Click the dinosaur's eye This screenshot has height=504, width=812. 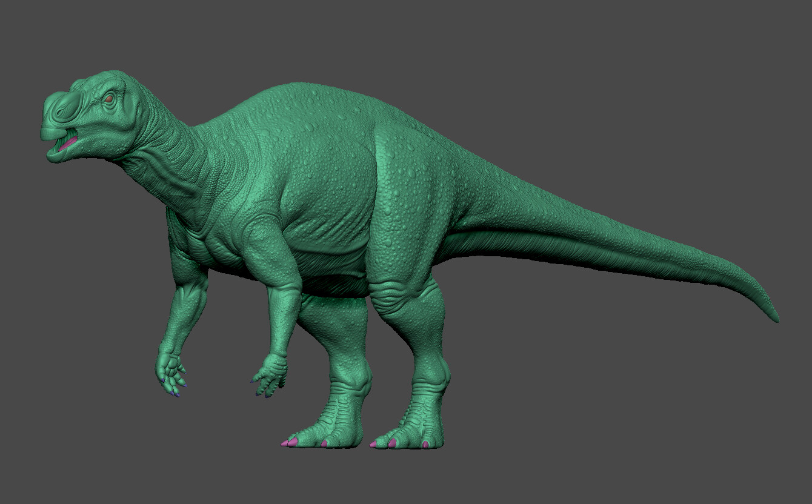[x=108, y=99]
